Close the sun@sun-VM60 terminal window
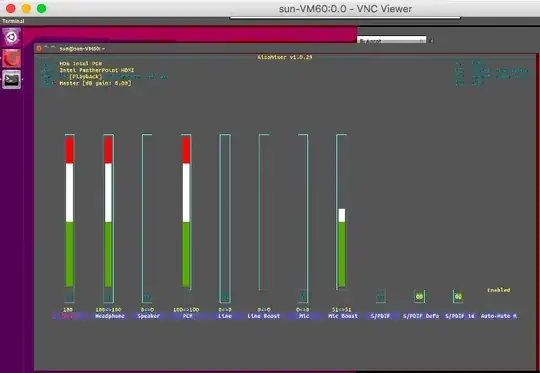 tap(39, 49)
